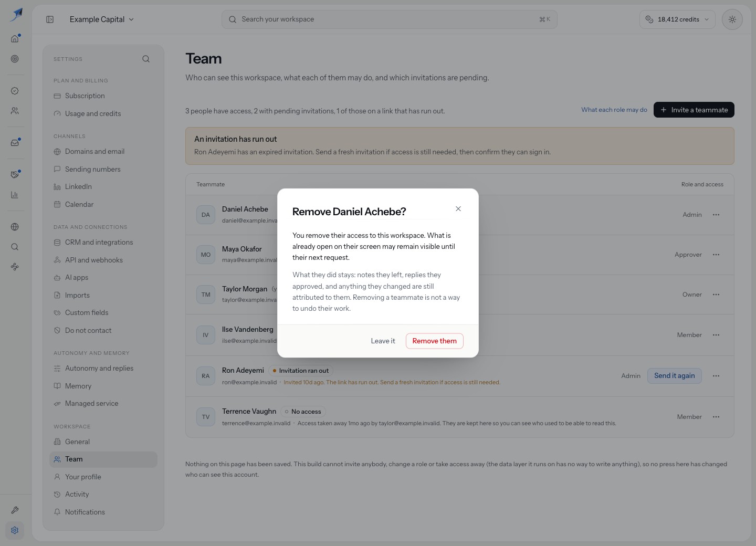Image resolution: width=756 pixels, height=546 pixels.
Task: Collapse the sidebar panel icon
Action: coord(50,19)
